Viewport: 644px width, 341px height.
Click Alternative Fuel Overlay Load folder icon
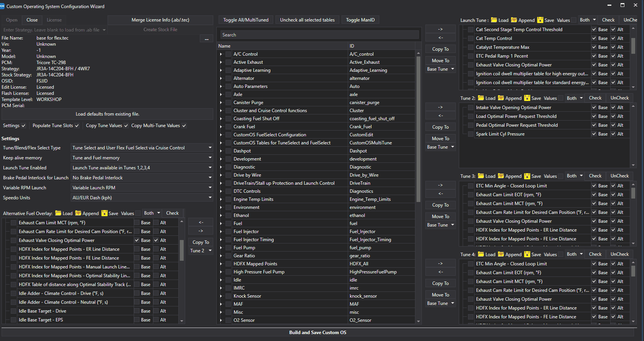[58, 213]
